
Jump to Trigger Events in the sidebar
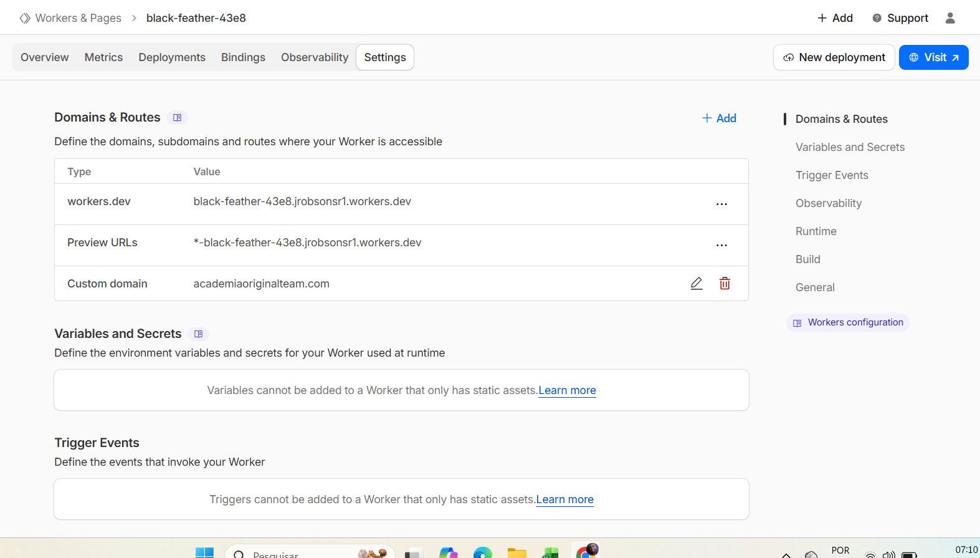coord(832,175)
